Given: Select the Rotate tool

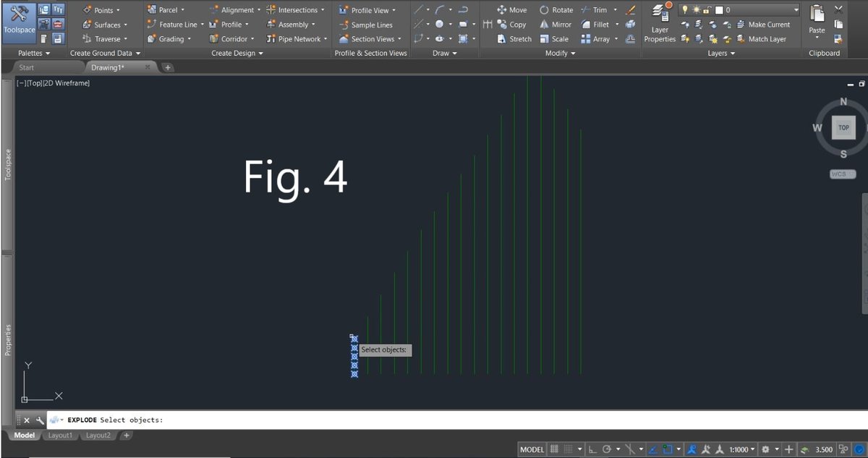Looking at the screenshot, I should 556,10.
